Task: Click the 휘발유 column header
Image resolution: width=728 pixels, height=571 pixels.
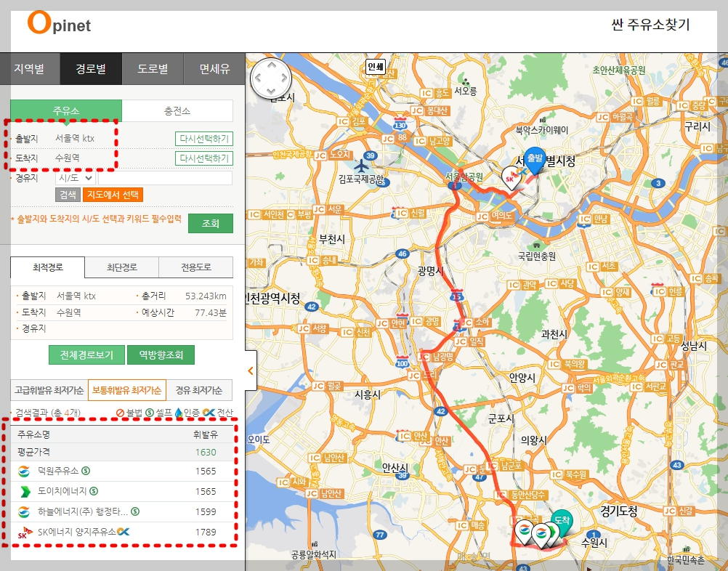Action: click(206, 434)
